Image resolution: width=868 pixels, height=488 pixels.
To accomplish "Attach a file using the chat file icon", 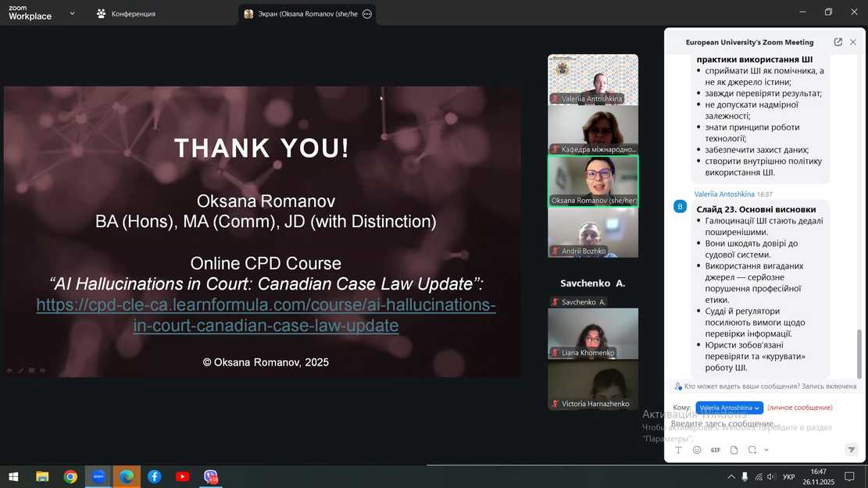I will 734,450.
